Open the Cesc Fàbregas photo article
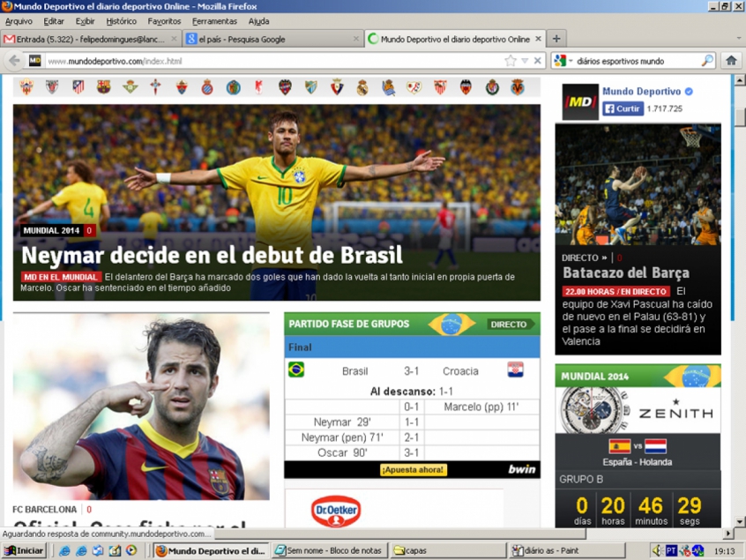The image size is (746, 560). click(141, 407)
